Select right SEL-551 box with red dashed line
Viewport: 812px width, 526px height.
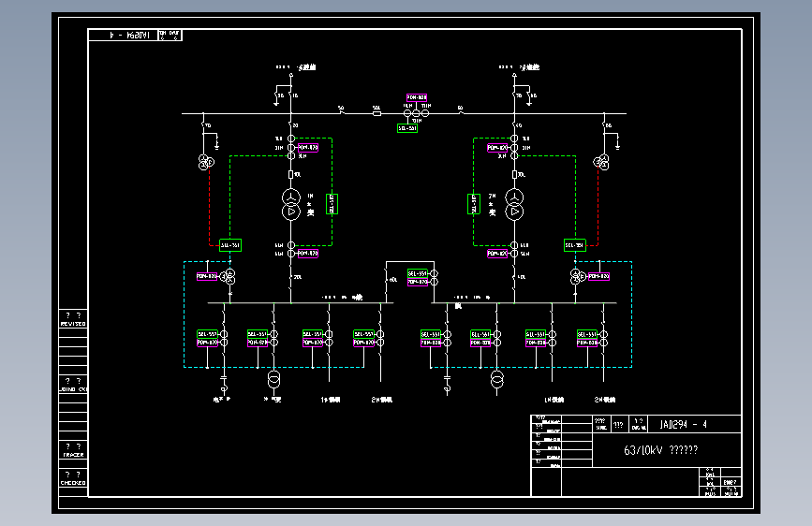click(575, 245)
